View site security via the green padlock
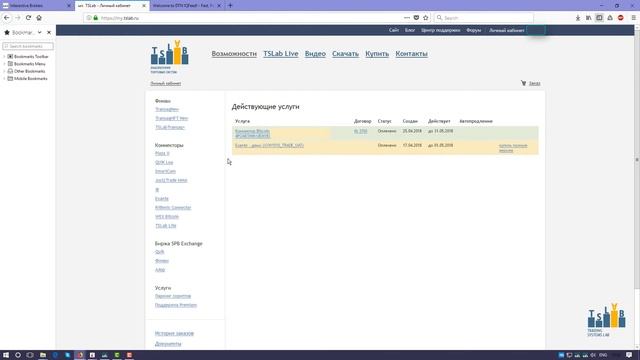Image resolution: width=640 pixels, height=360 pixels. (x=96, y=18)
